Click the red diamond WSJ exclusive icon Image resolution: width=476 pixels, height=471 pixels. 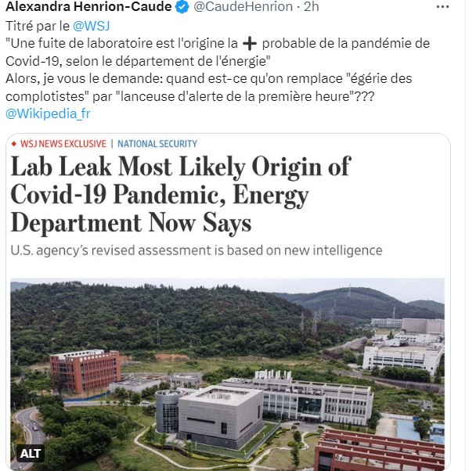(x=14, y=144)
